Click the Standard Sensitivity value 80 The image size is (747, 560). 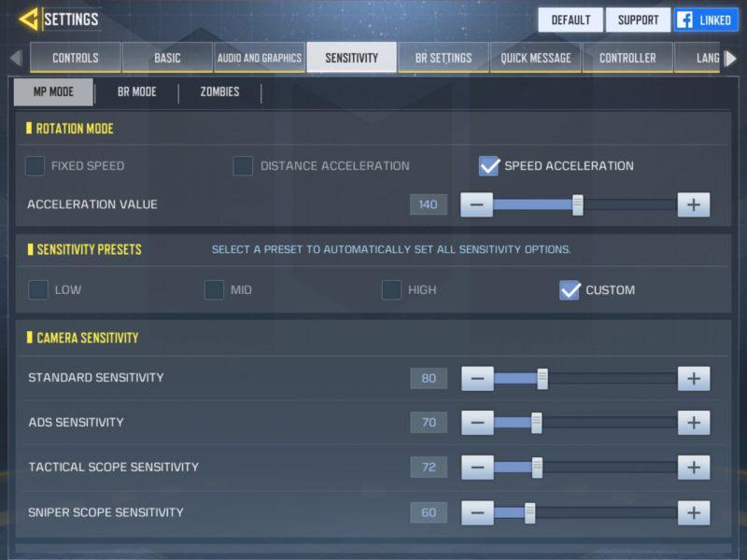[429, 379]
